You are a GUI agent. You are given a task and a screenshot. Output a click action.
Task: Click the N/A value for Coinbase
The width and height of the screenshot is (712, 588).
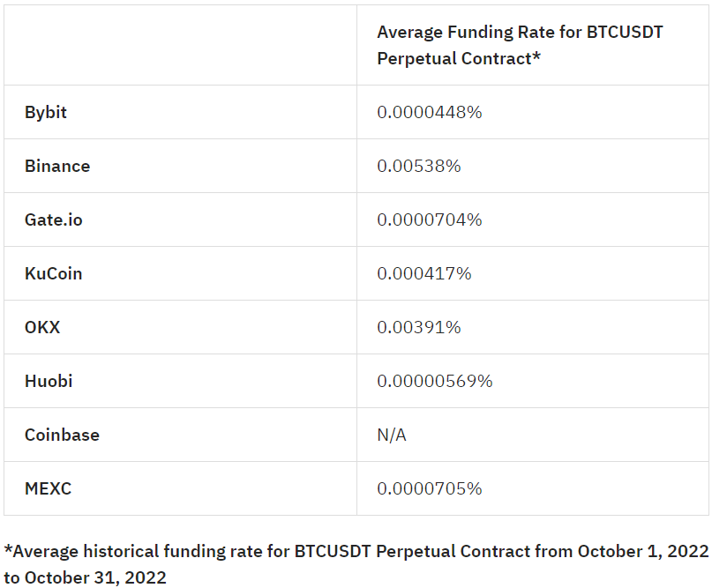pyautogui.click(x=392, y=435)
